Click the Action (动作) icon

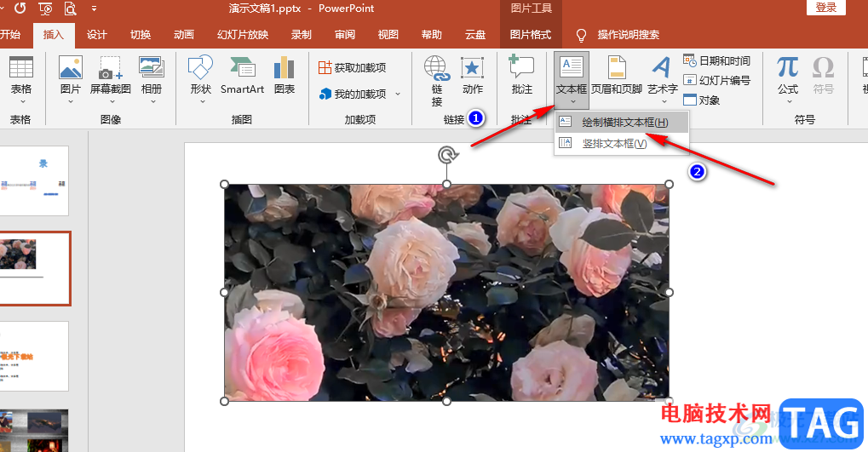tap(472, 67)
